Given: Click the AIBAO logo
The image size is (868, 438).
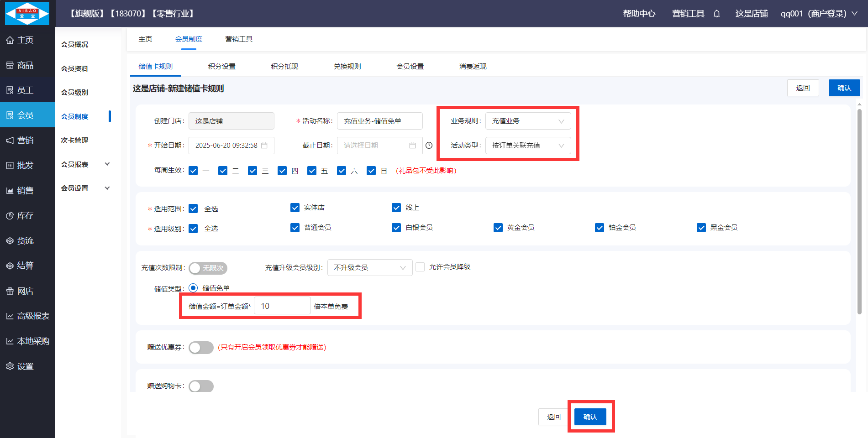Looking at the screenshot, I should pyautogui.click(x=27, y=14).
